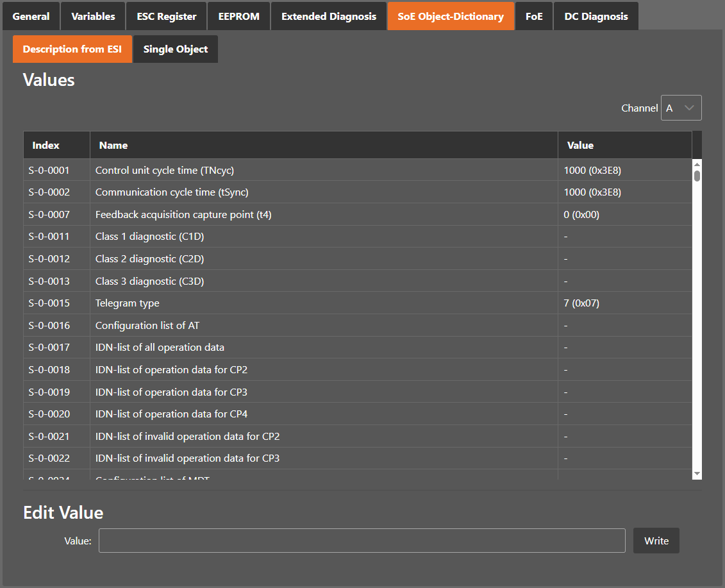
Task: Select the EEPROM tab
Action: click(238, 16)
